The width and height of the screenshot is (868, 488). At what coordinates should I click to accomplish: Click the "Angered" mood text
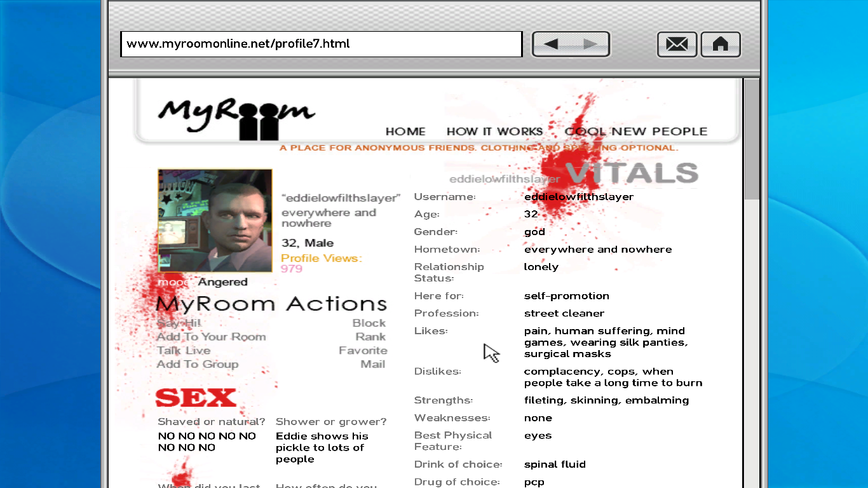click(222, 282)
